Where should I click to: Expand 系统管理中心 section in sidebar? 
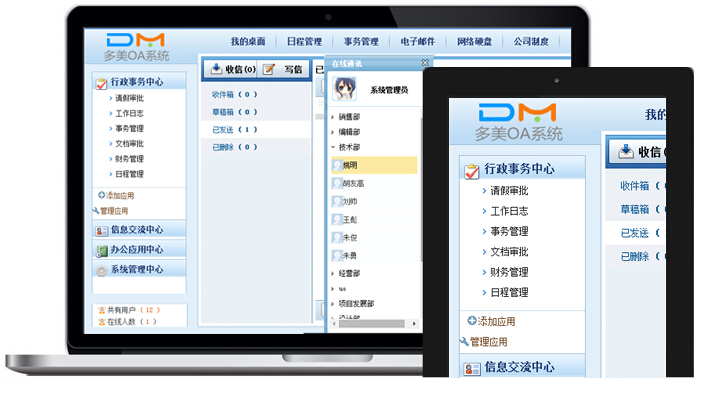pyautogui.click(x=139, y=269)
